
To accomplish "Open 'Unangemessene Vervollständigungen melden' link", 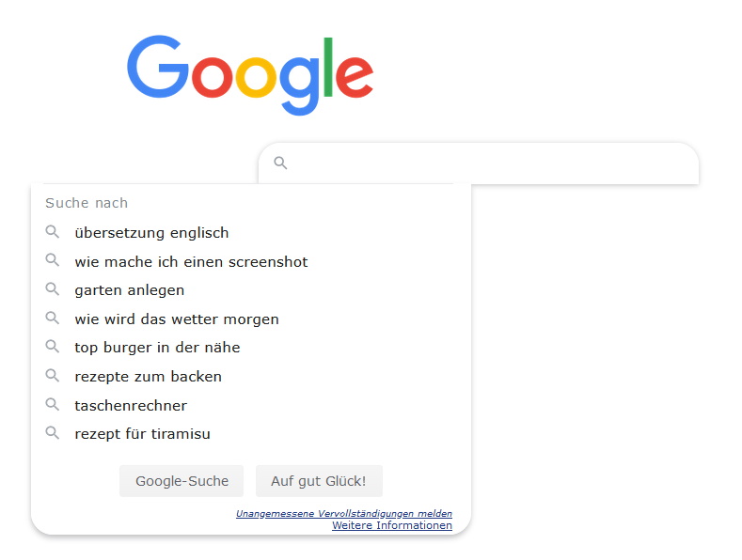I will [x=343, y=514].
